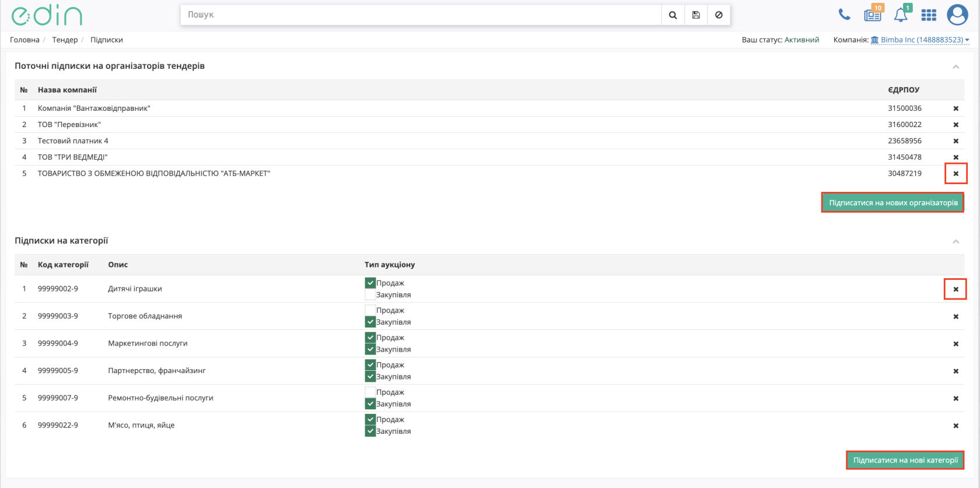This screenshot has height=488, width=980.
Task: Click the Активний status text
Action: (801, 40)
